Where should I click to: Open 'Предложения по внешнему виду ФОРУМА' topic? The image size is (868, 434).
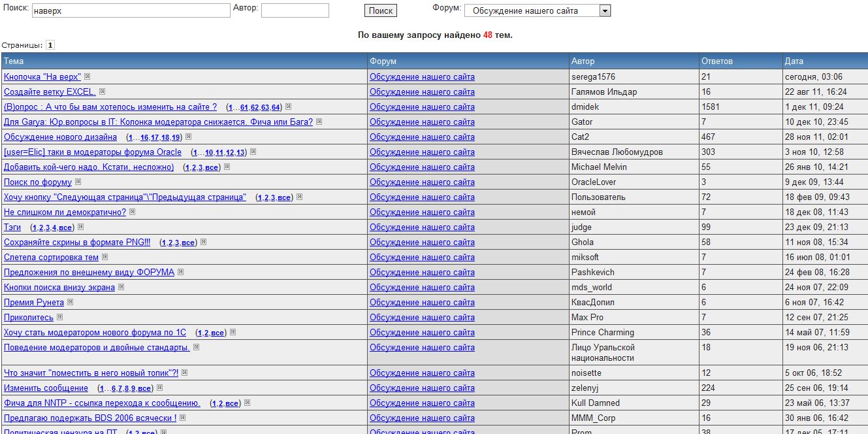89,272
